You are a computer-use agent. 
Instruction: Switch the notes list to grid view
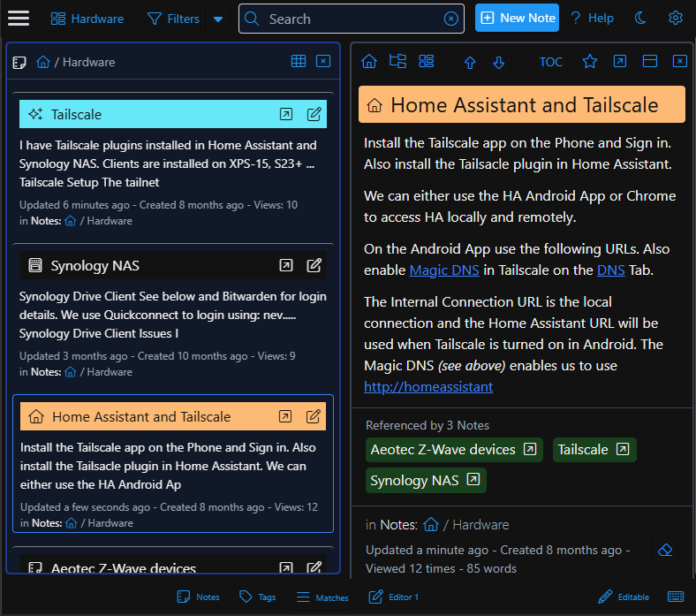299,61
